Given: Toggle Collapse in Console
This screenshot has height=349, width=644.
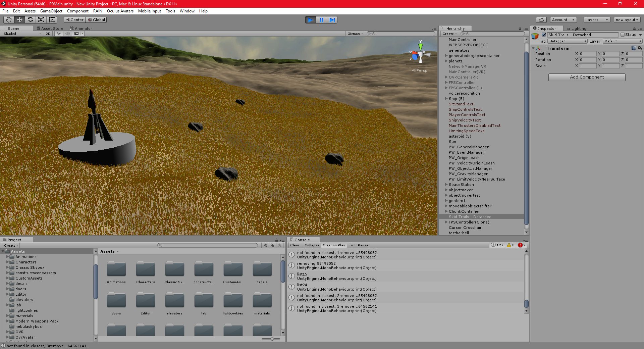Looking at the screenshot, I should pyautogui.click(x=312, y=245).
